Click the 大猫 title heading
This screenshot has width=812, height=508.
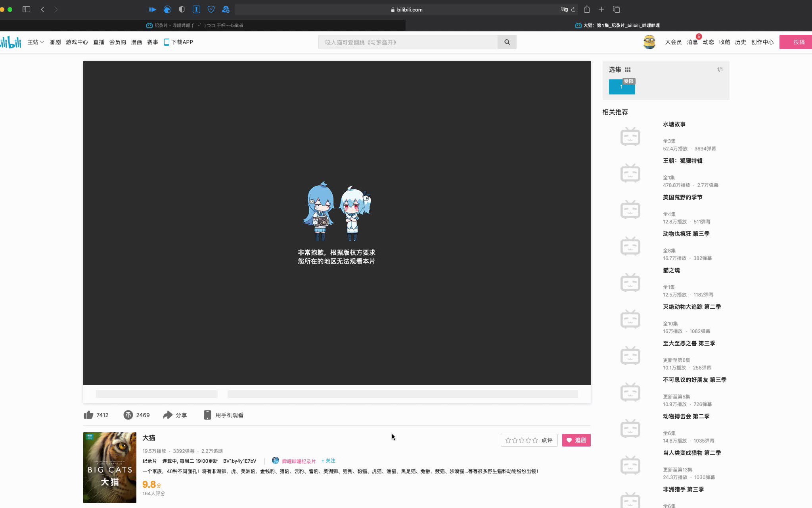coord(149,438)
